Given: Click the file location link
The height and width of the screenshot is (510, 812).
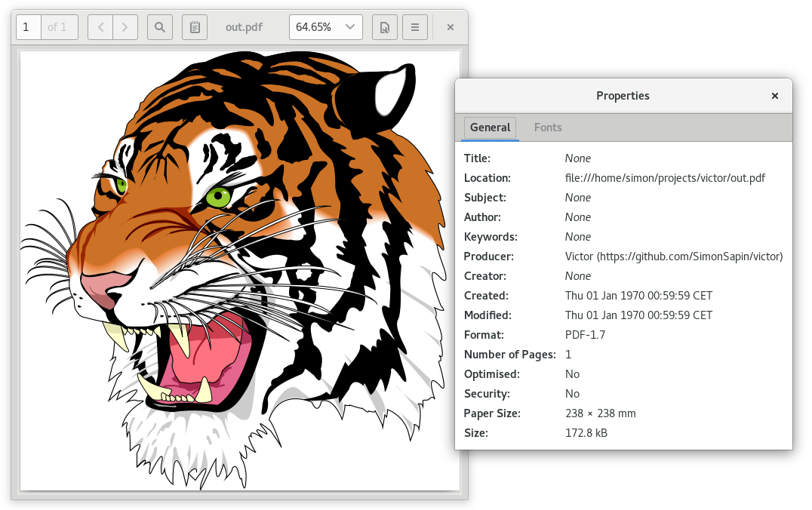Looking at the screenshot, I should pos(666,177).
